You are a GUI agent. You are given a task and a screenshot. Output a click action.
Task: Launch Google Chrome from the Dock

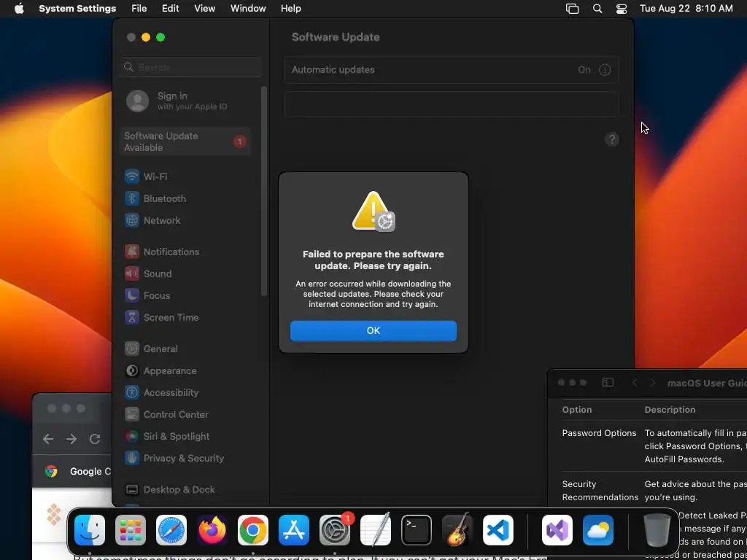point(253,530)
